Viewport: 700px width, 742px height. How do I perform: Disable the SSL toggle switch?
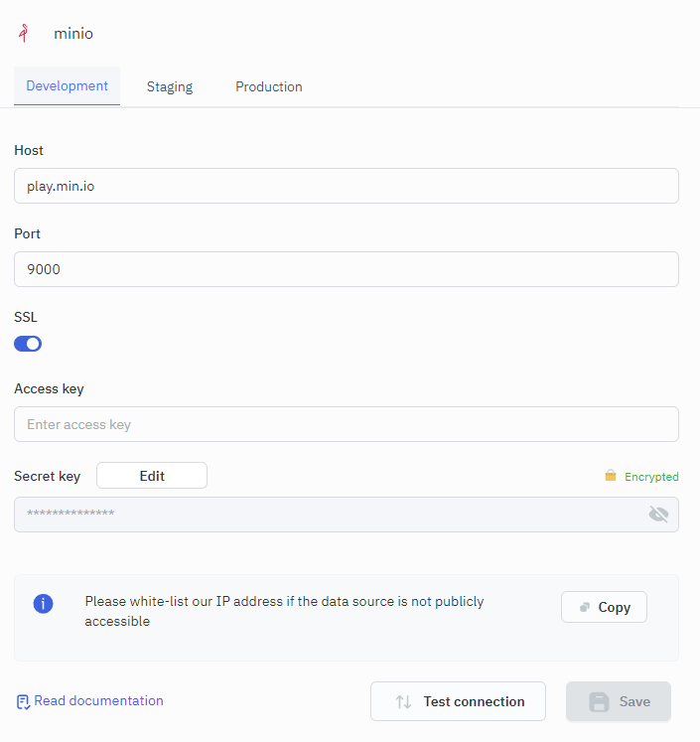[x=28, y=344]
